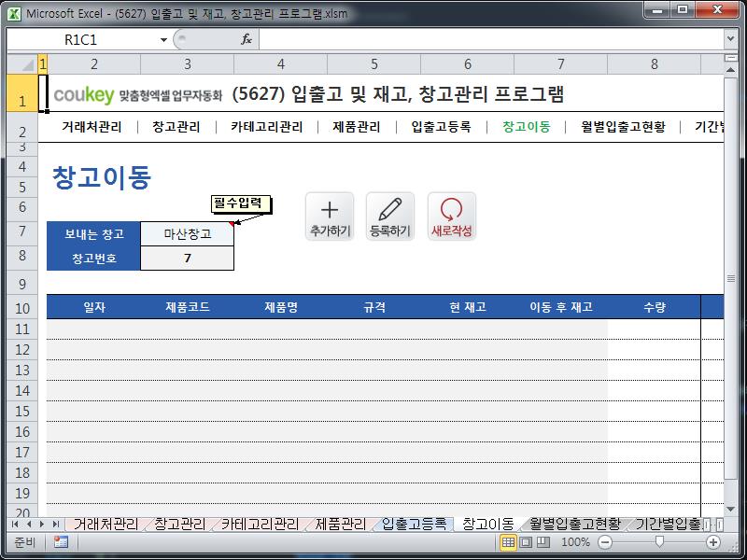This screenshot has width=747, height=560.
Task: Minimize the Excel window
Action: tap(657, 9)
